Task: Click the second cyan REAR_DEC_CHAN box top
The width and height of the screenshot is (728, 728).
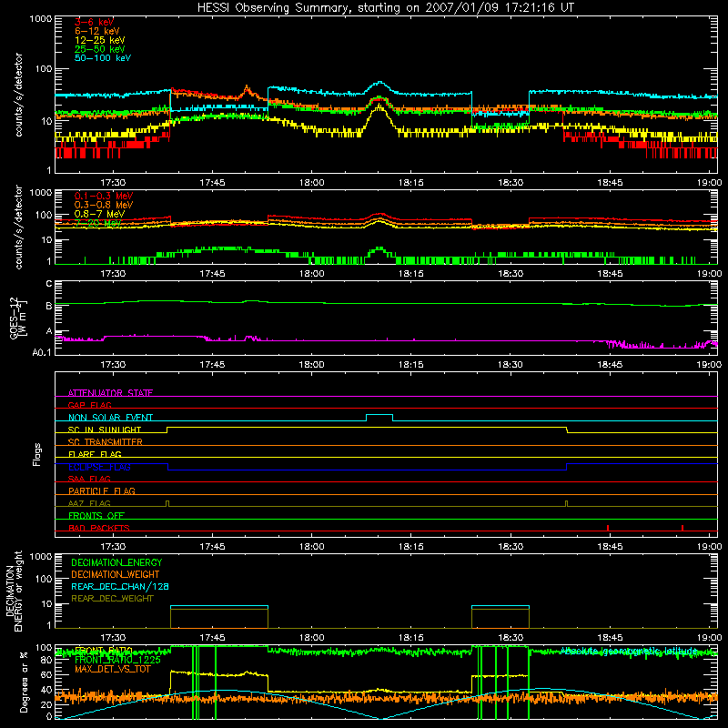Action: tap(500, 606)
